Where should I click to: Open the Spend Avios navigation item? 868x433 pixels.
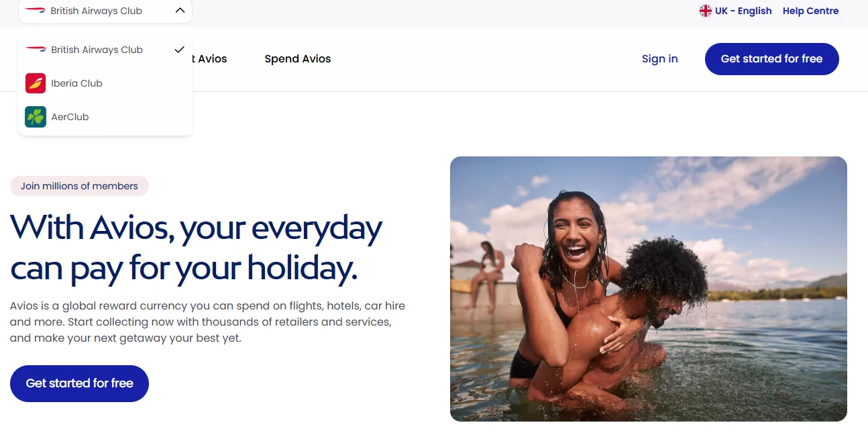click(298, 59)
